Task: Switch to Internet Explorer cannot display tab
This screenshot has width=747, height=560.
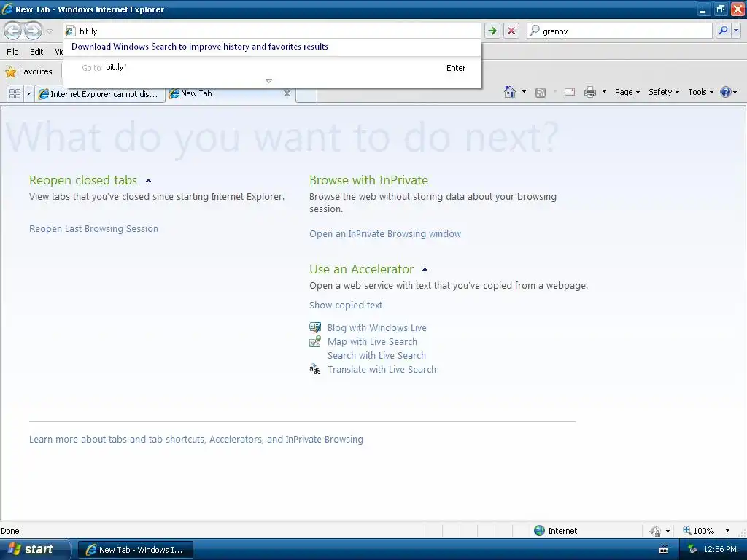Action: click(x=99, y=94)
